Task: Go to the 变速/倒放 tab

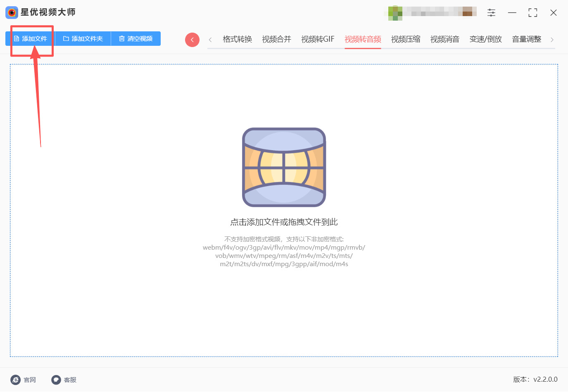Action: [486, 39]
